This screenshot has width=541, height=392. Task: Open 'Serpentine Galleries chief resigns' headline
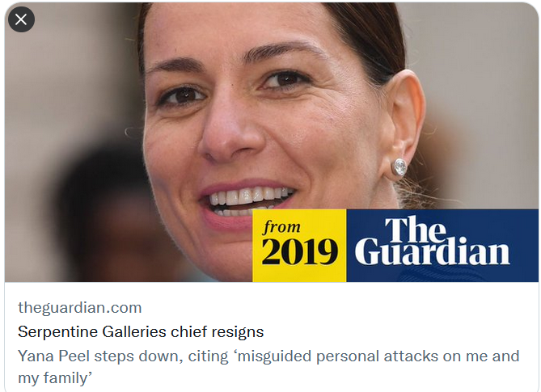pos(141,332)
